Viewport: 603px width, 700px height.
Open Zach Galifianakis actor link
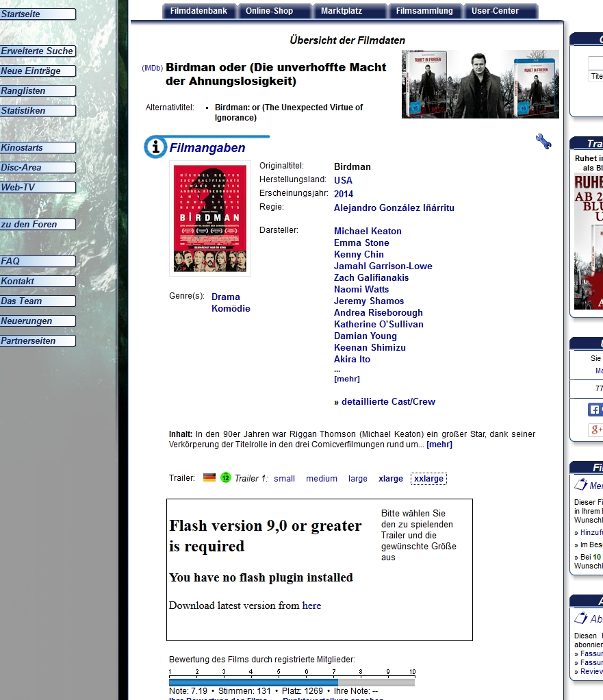[371, 277]
